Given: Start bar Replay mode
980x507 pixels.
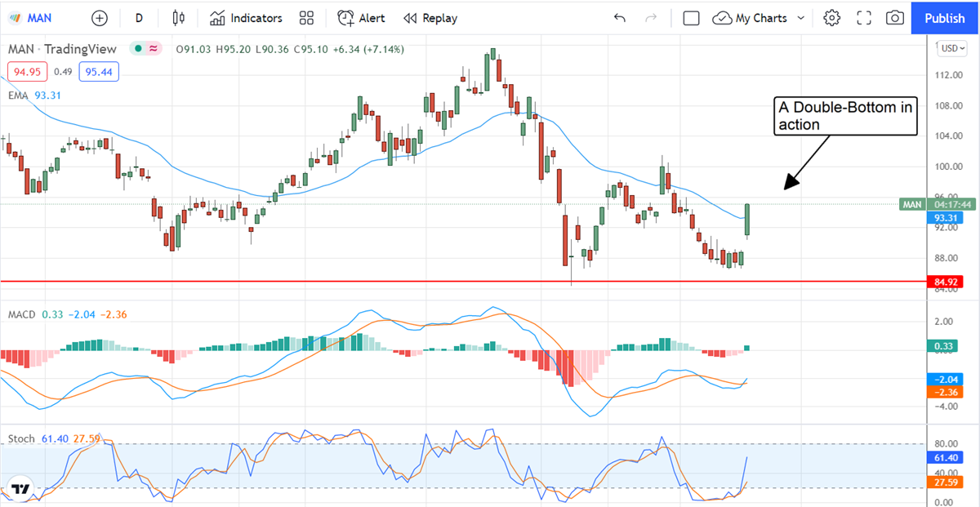Looking at the screenshot, I should (430, 18).
